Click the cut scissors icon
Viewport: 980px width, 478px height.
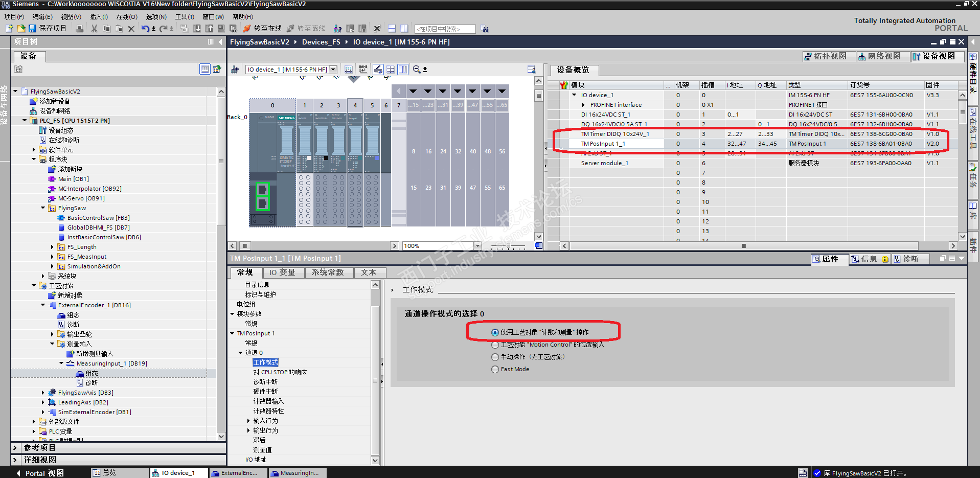pyautogui.click(x=94, y=29)
